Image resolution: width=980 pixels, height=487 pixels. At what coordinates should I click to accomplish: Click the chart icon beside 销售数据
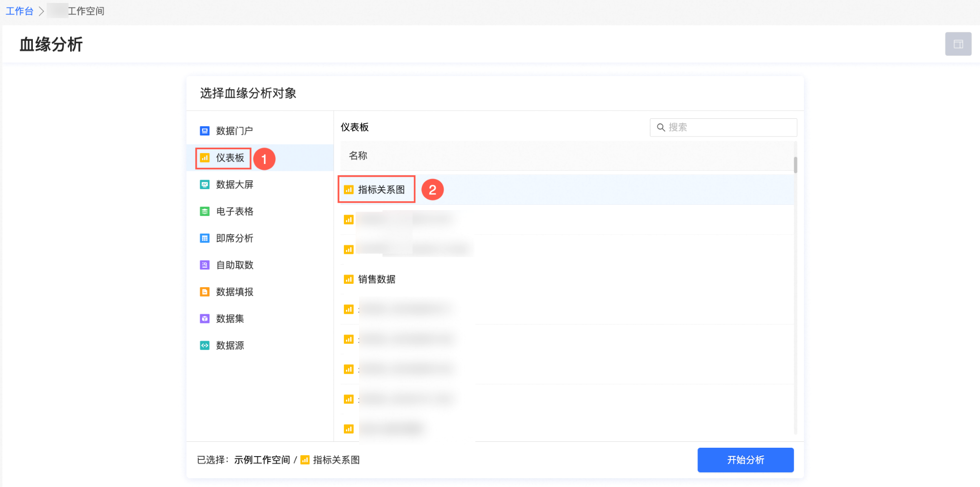tap(348, 279)
